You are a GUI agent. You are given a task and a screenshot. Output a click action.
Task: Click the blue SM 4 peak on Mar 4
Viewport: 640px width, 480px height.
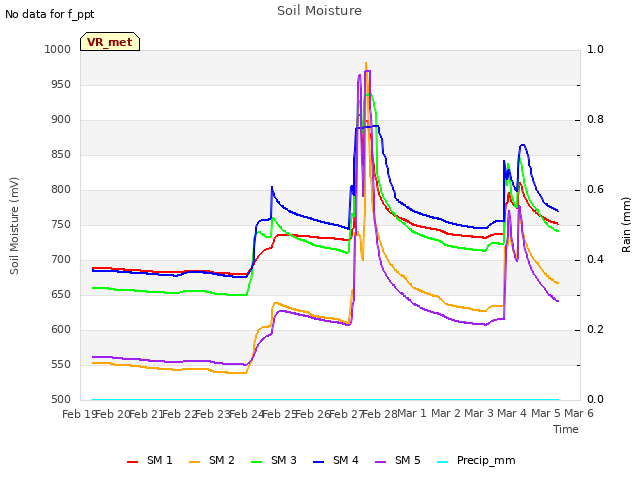523,145
